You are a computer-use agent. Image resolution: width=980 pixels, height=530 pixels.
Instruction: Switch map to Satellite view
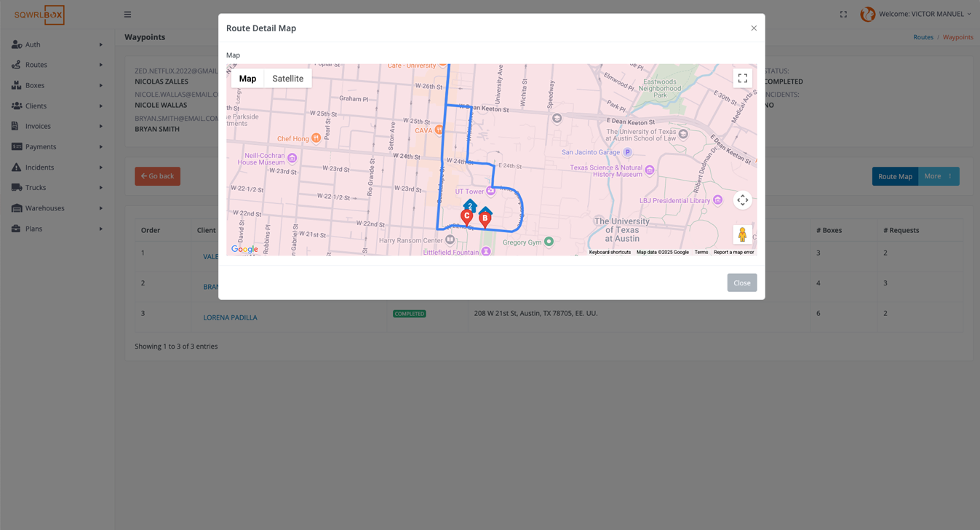click(x=287, y=79)
